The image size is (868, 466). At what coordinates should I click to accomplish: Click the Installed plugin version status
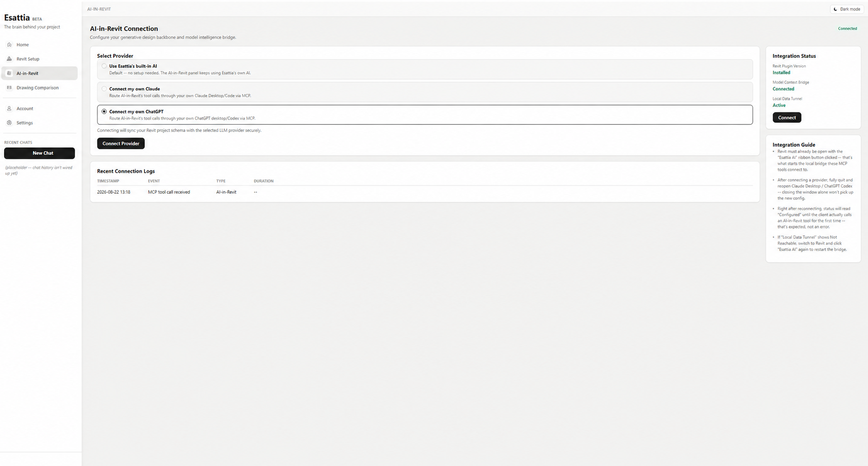pyautogui.click(x=781, y=73)
